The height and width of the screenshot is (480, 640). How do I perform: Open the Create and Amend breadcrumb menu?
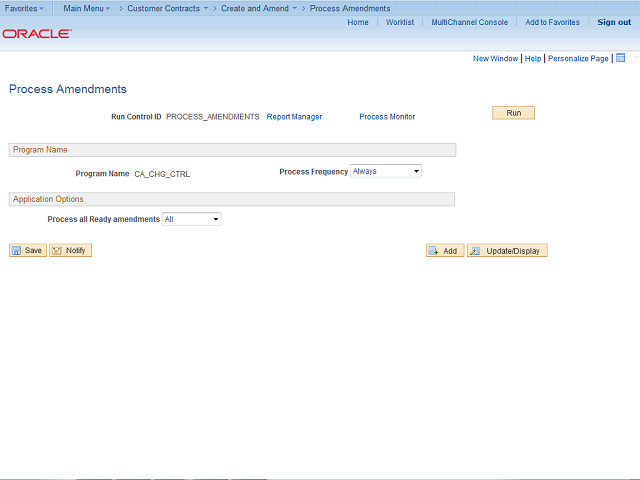259,8
